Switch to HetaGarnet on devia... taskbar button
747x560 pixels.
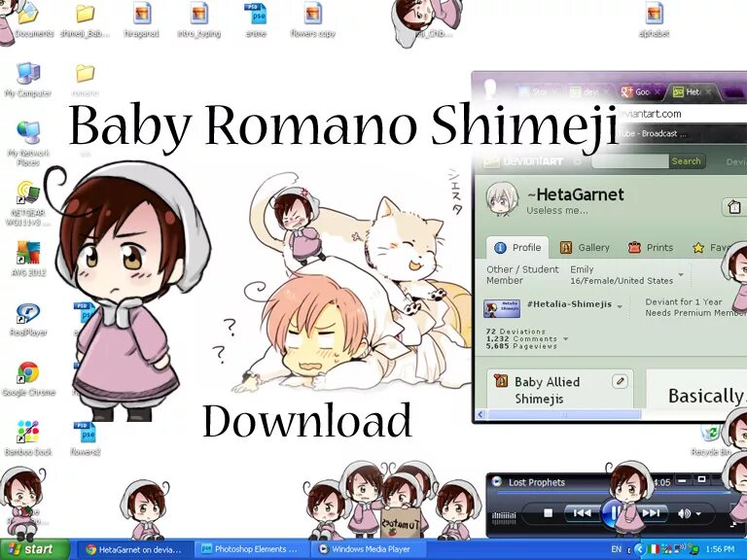point(133,549)
